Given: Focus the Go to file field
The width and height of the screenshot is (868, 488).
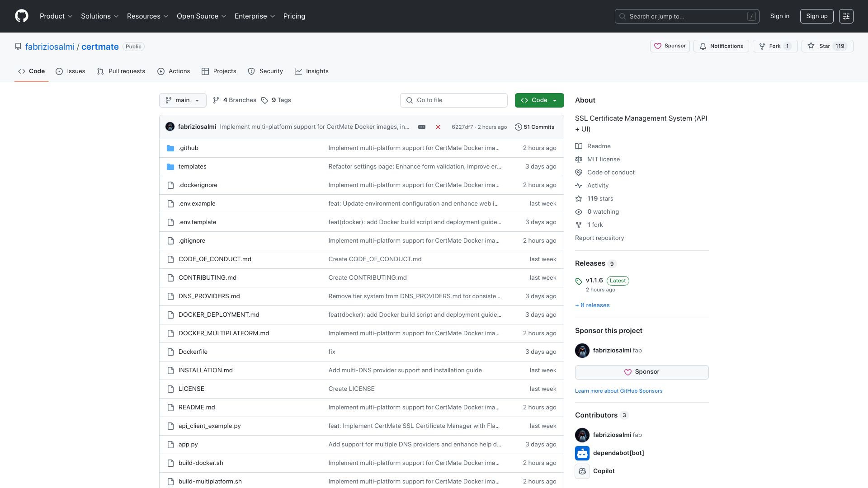Looking at the screenshot, I should [454, 100].
